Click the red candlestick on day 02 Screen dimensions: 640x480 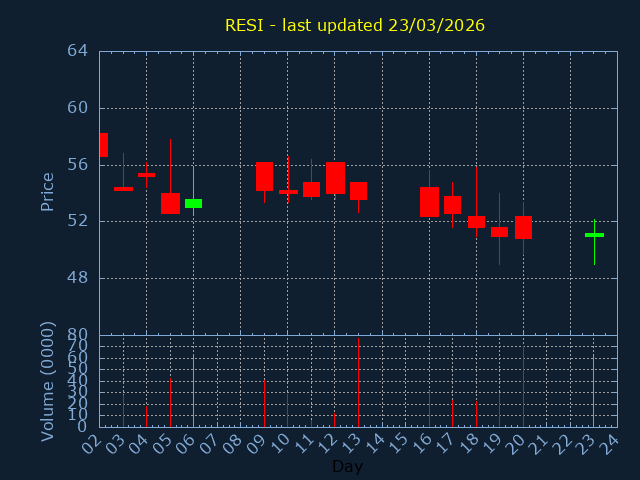(103, 145)
